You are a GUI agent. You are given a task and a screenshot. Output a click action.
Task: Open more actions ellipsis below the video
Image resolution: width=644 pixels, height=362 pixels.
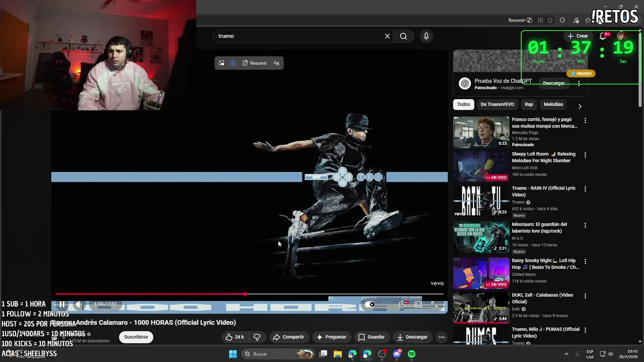point(441,337)
